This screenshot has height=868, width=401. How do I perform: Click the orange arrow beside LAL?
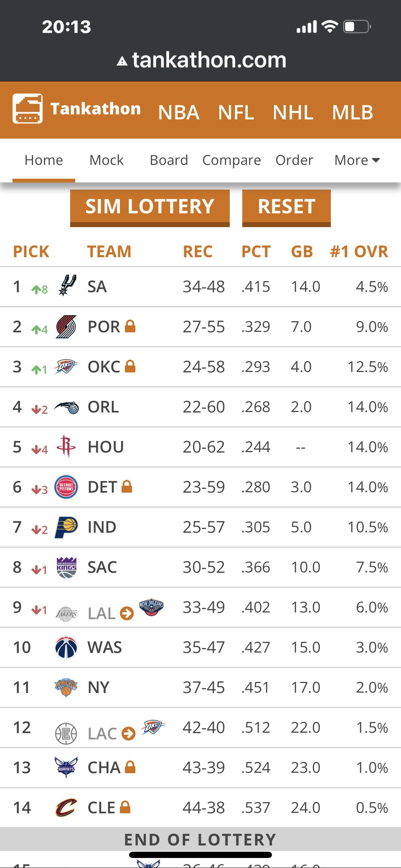point(127,613)
